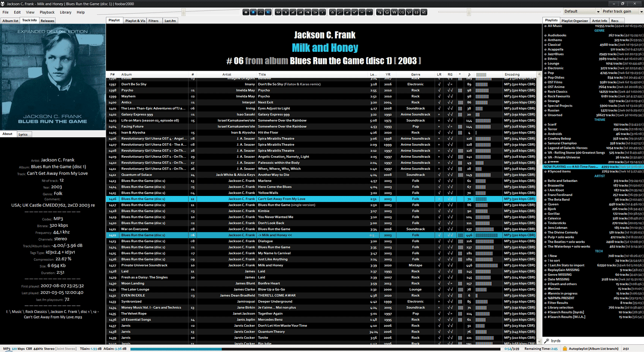Open the Playback menu
This screenshot has width=644, height=352.
point(47,12)
